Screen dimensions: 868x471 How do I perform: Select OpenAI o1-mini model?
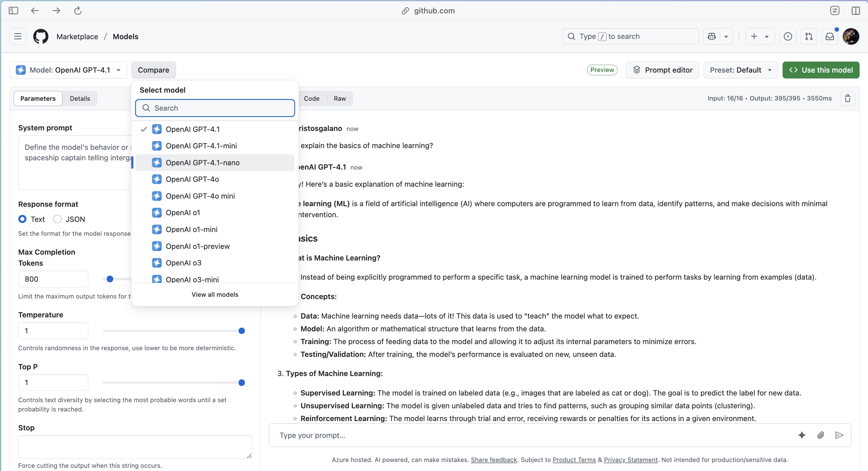point(215,229)
